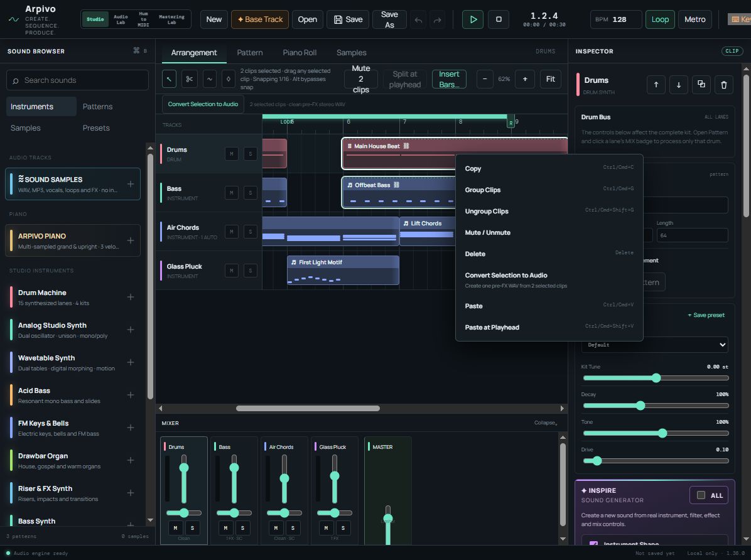Select the arrow pointer tool
The width and height of the screenshot is (751, 560).
tap(169, 79)
